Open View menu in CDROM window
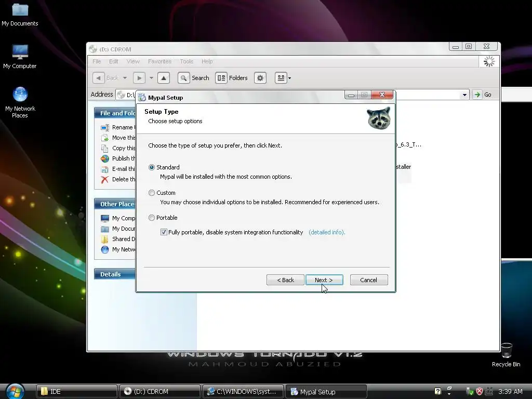Screen dimensions: 532x399 pyautogui.click(x=133, y=61)
